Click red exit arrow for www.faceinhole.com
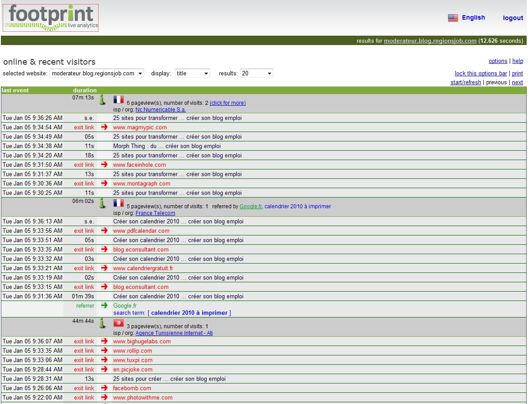 point(104,164)
